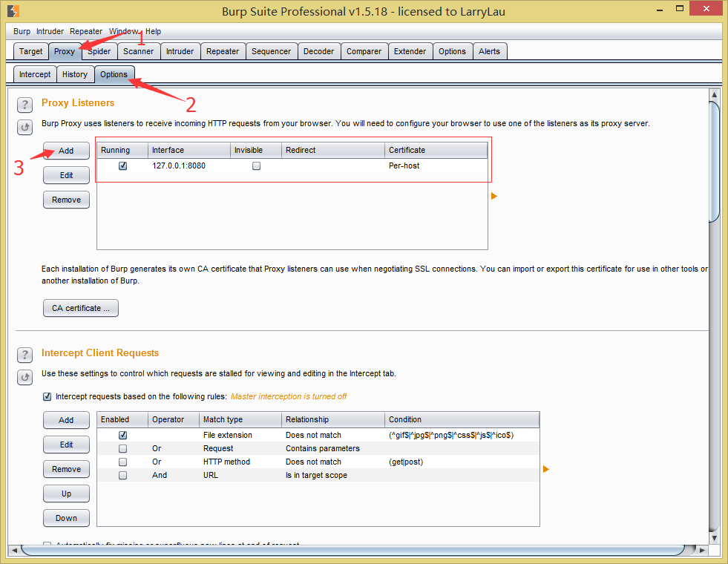Disable the File extension rule checkbox
The height and width of the screenshot is (564, 728).
(122, 435)
